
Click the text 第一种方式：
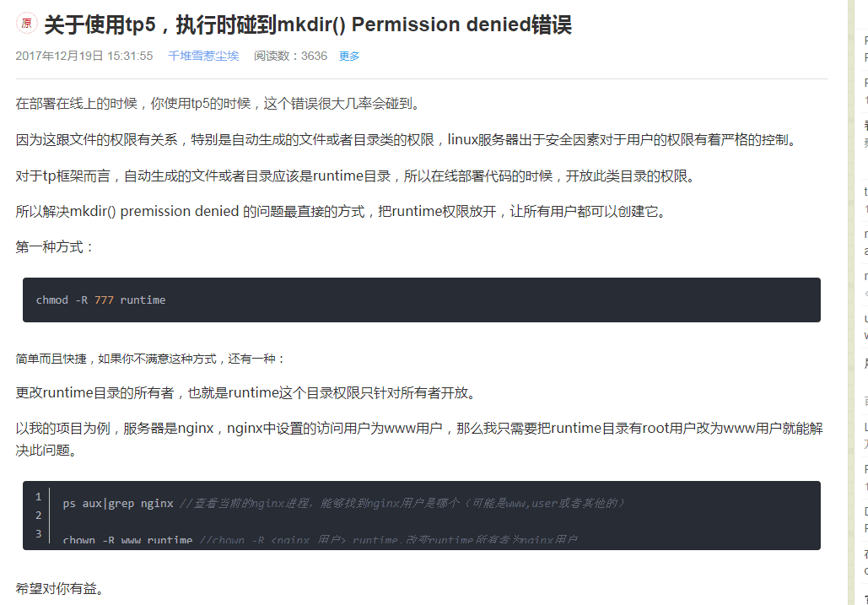pos(56,247)
